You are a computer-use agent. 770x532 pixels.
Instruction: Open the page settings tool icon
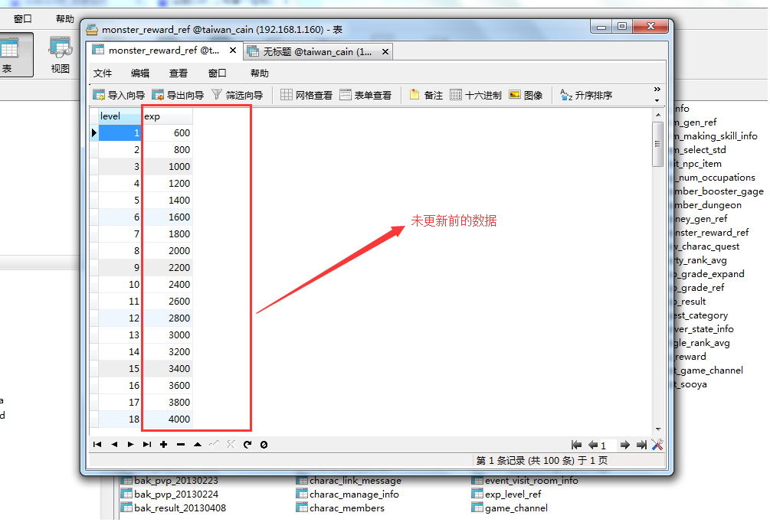click(x=657, y=445)
